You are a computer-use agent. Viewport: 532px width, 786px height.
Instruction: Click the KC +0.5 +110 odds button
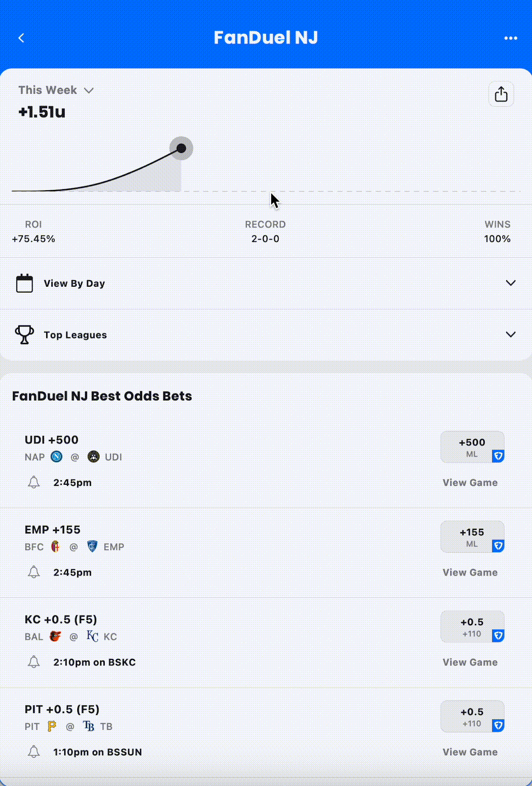click(x=472, y=626)
